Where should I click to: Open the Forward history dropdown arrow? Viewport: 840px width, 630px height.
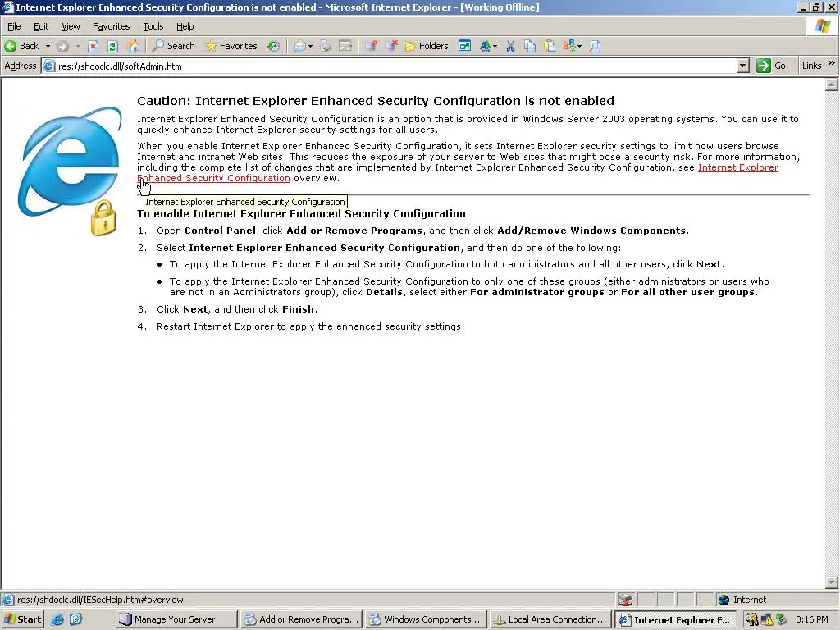[78, 46]
